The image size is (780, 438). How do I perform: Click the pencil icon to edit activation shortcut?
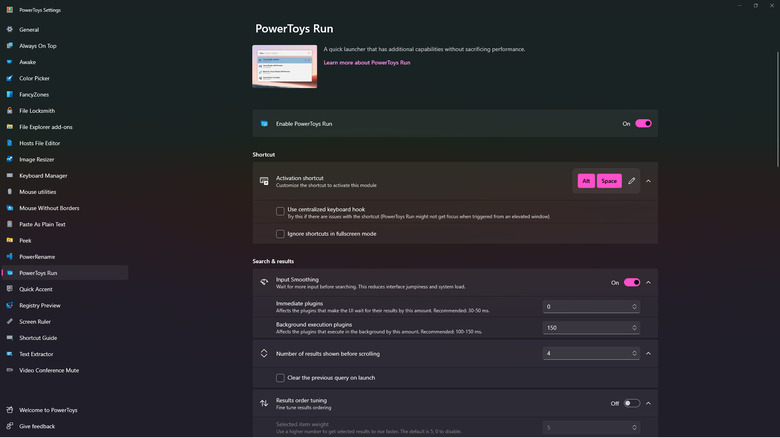coord(632,181)
